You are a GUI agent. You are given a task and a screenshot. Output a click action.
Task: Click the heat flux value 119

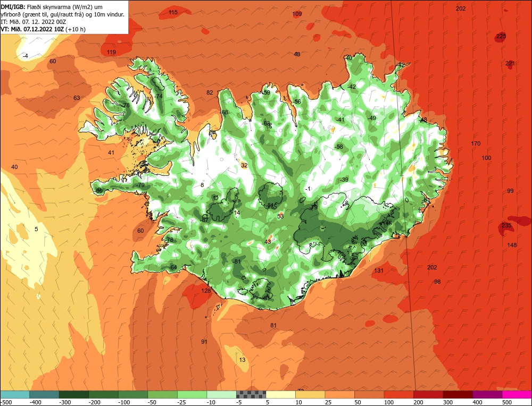tap(111, 52)
